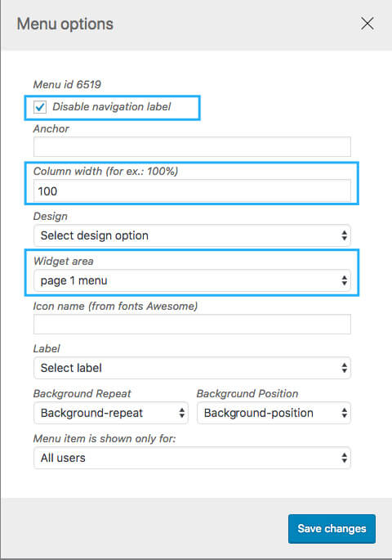Close the Menu options dialog
392x560 pixels.
coord(367,24)
